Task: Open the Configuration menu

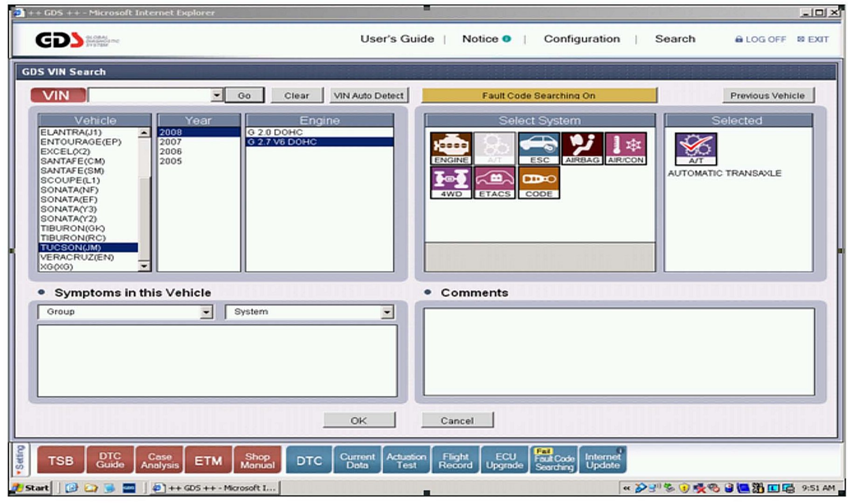Action: tap(581, 39)
